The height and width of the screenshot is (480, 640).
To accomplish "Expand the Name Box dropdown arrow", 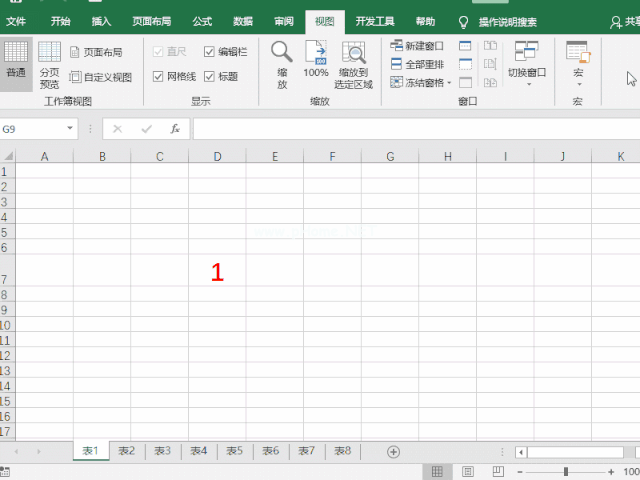I will [70, 129].
